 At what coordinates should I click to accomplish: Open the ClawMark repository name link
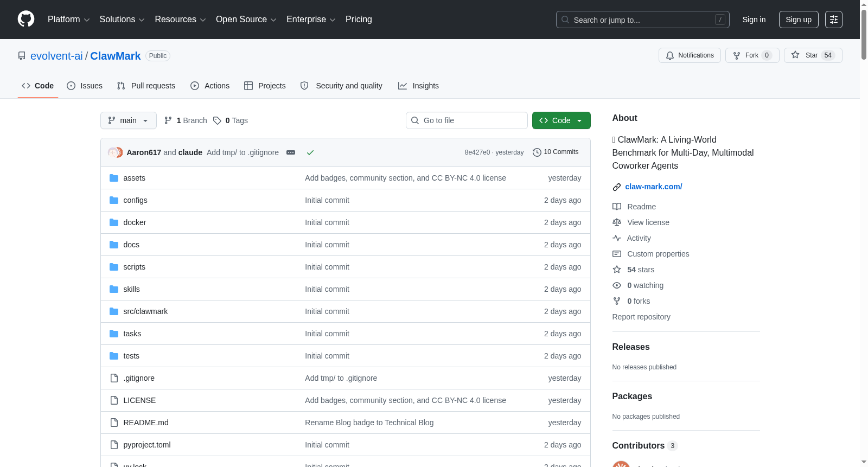pos(116,56)
